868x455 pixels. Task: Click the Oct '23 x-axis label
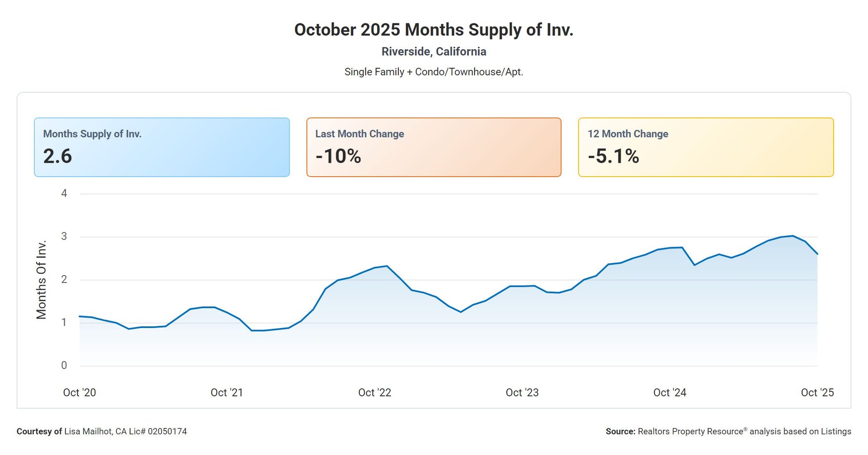(x=522, y=393)
